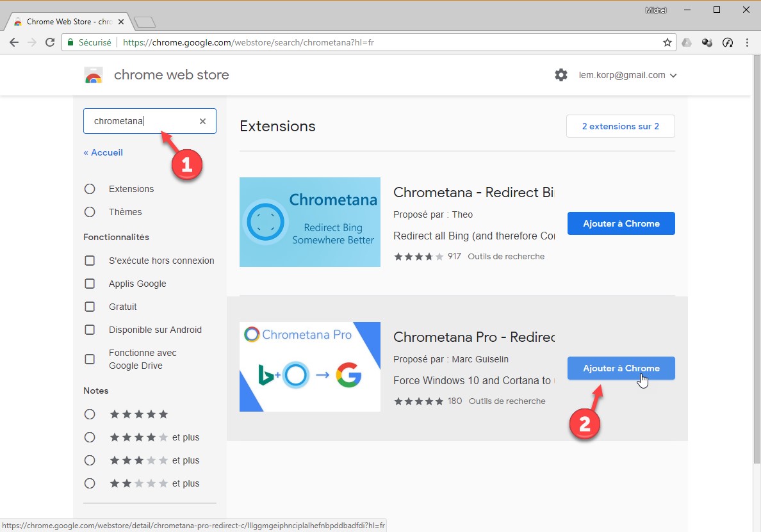Enable the Gratuit filter

point(90,307)
